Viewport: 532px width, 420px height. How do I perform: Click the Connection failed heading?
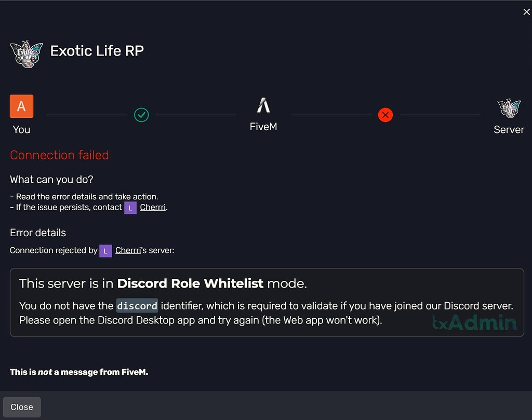click(59, 155)
